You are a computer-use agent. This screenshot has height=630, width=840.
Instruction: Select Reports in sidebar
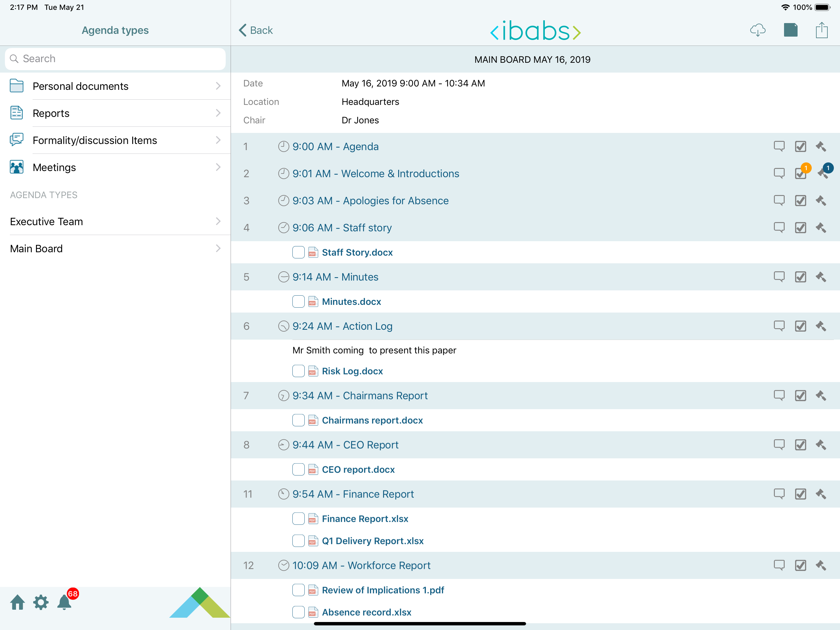pyautogui.click(x=115, y=113)
